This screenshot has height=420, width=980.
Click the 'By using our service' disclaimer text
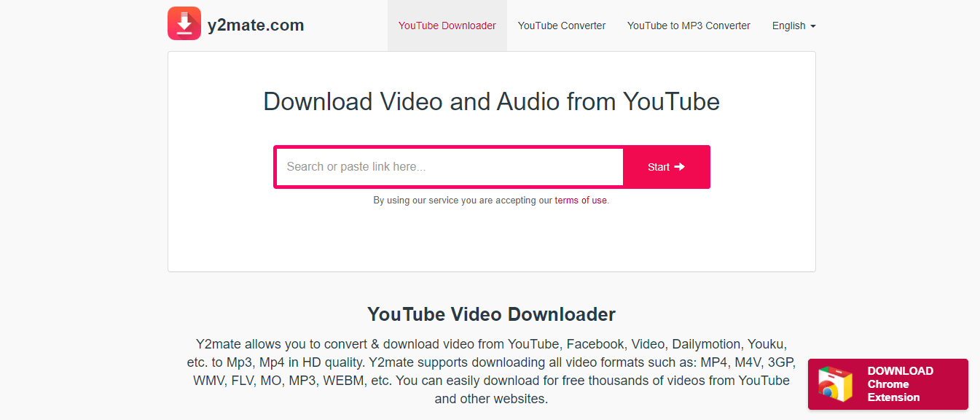(463, 201)
